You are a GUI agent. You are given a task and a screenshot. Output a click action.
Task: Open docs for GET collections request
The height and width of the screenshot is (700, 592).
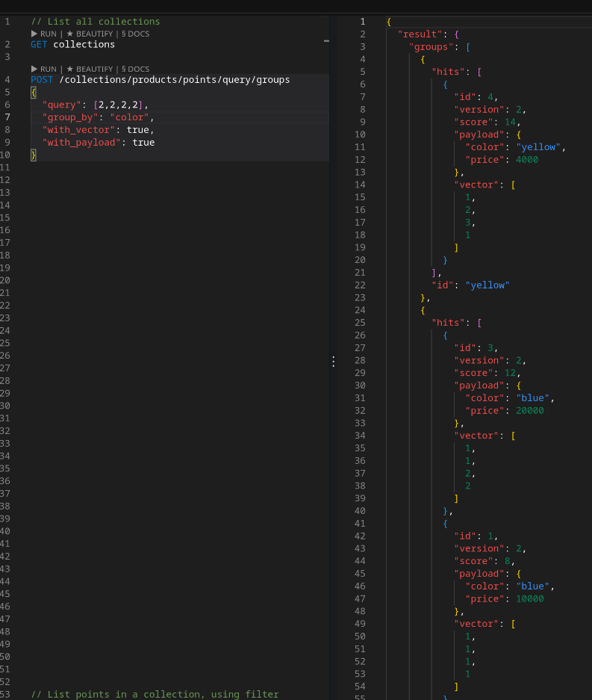pos(135,34)
